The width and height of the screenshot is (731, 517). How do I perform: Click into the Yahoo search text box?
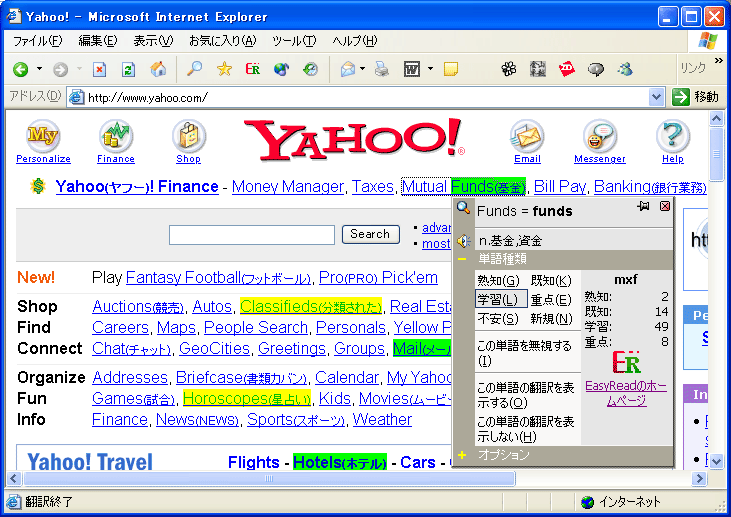[252, 234]
